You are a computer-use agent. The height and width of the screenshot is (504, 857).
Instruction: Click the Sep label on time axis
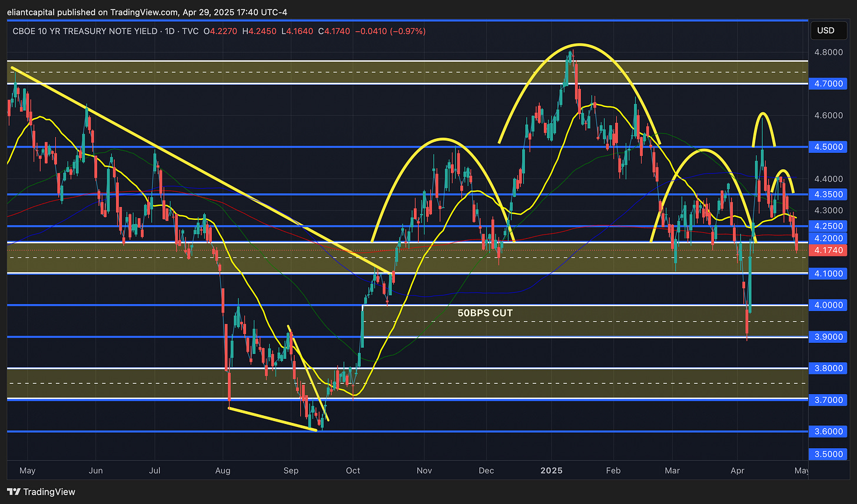pos(291,470)
